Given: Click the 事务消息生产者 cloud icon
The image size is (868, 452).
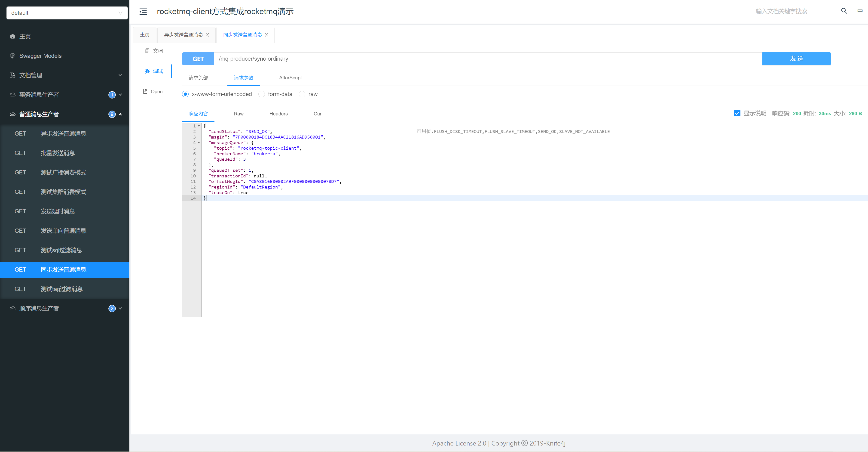Looking at the screenshot, I should 12,95.
